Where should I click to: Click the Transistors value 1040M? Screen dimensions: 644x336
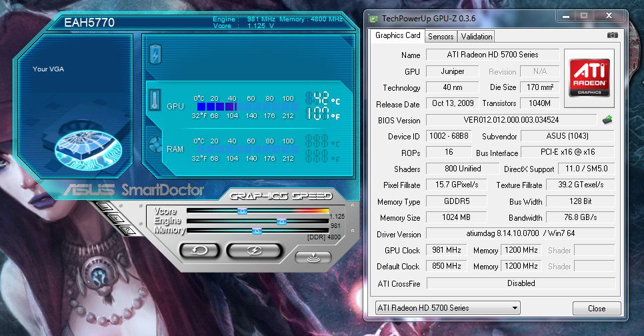(540, 103)
